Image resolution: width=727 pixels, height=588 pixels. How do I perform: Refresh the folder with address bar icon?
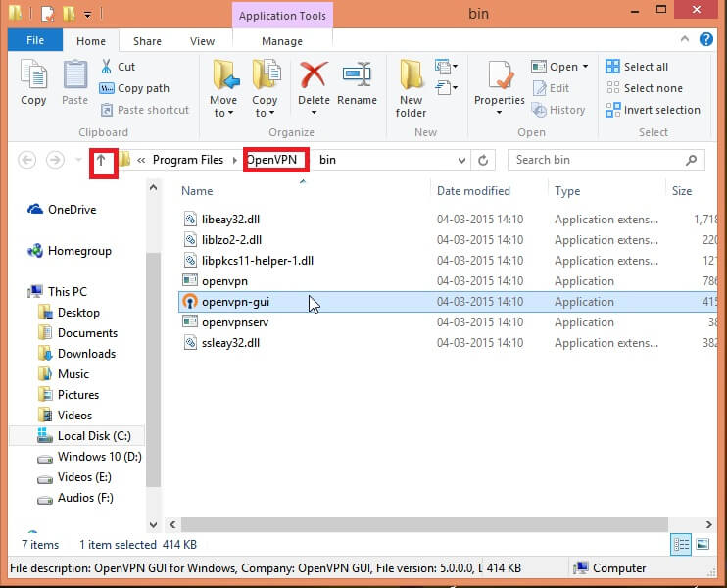(483, 160)
